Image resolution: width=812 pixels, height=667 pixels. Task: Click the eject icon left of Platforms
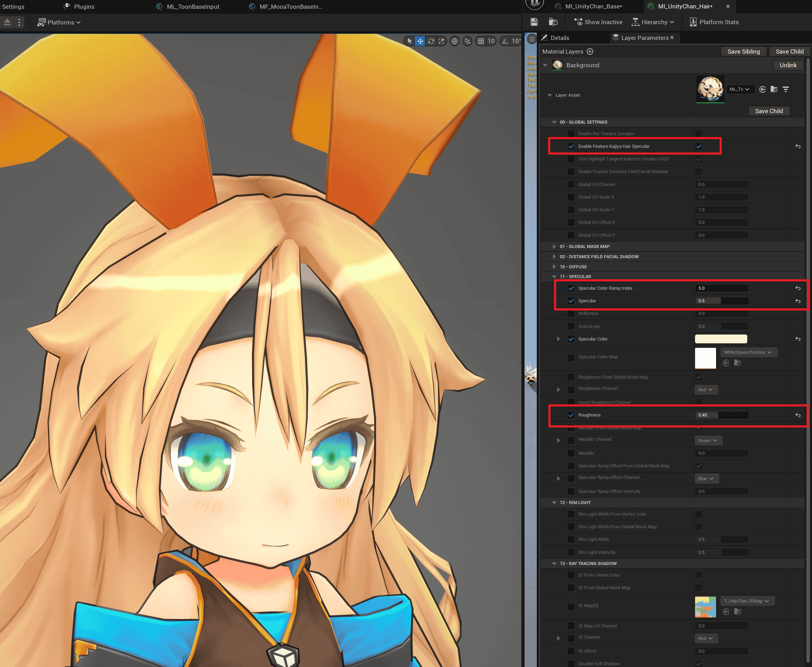7,22
